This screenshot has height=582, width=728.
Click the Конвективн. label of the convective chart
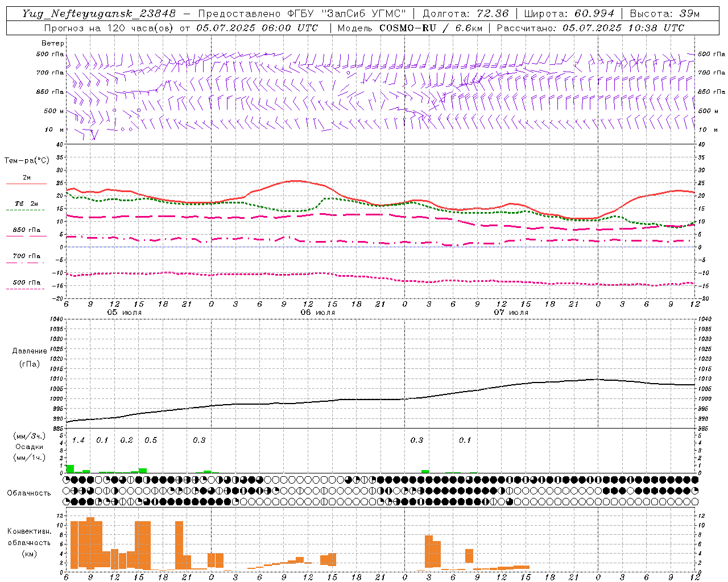tap(30, 531)
